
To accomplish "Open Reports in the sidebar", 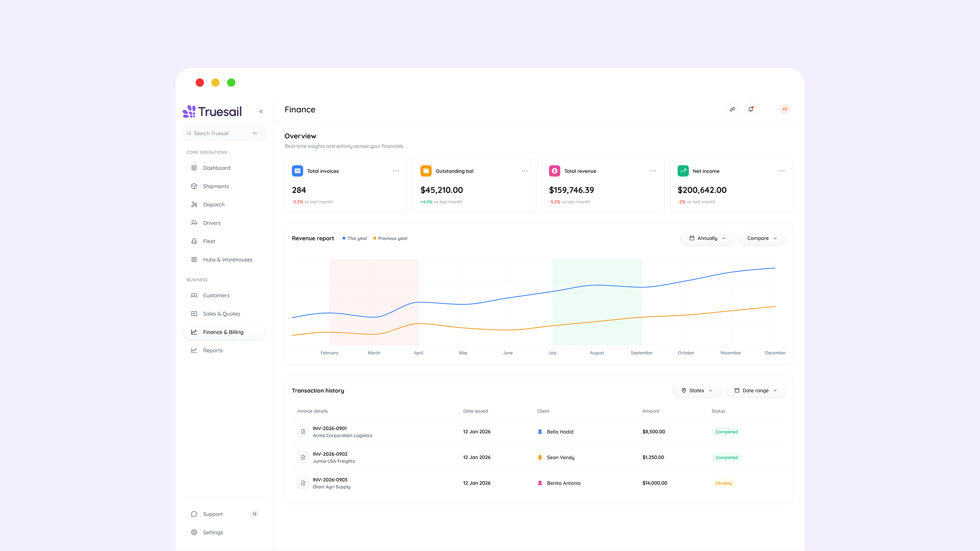I will point(224,350).
